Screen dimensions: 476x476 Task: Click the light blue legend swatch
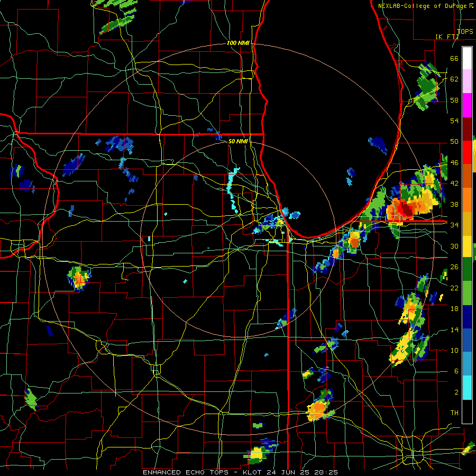(467, 364)
